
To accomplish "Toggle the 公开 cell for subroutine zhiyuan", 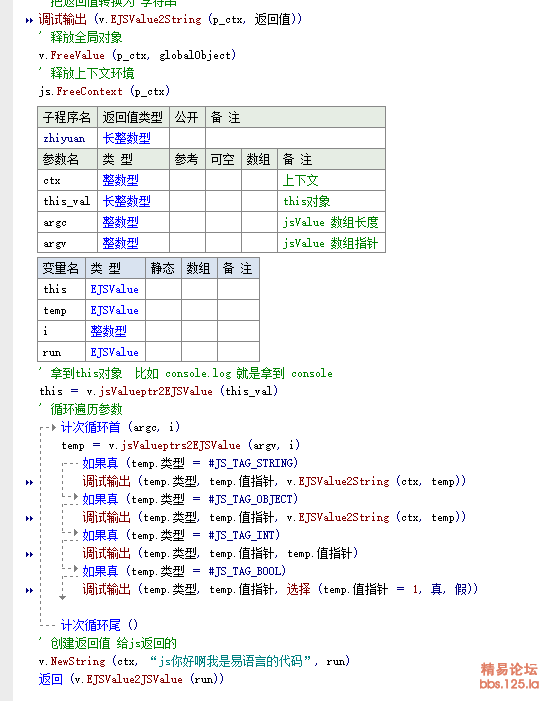I will tap(187, 138).
